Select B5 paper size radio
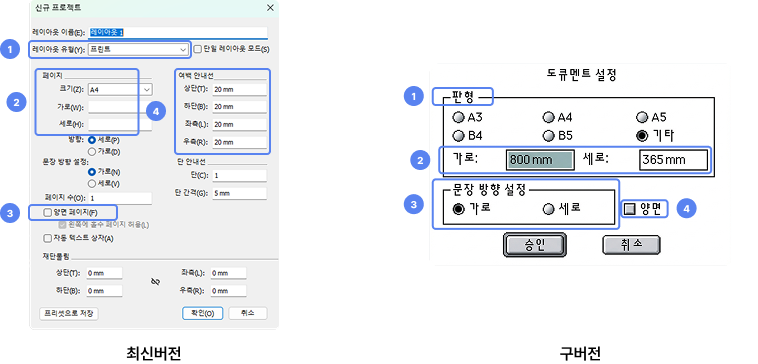 coord(548,136)
